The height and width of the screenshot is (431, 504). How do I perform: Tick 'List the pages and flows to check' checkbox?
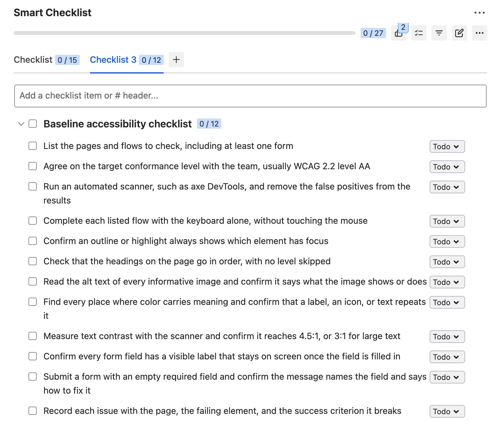pyautogui.click(x=33, y=146)
